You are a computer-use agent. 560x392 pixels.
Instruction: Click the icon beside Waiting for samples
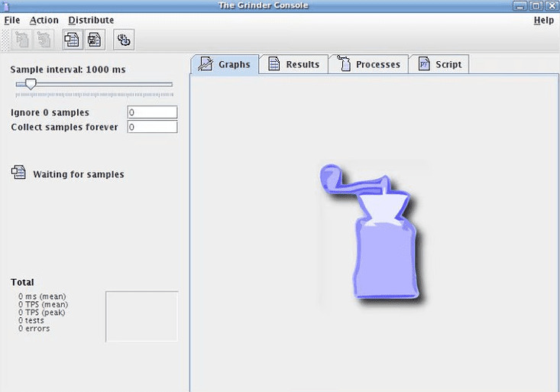coord(18,173)
